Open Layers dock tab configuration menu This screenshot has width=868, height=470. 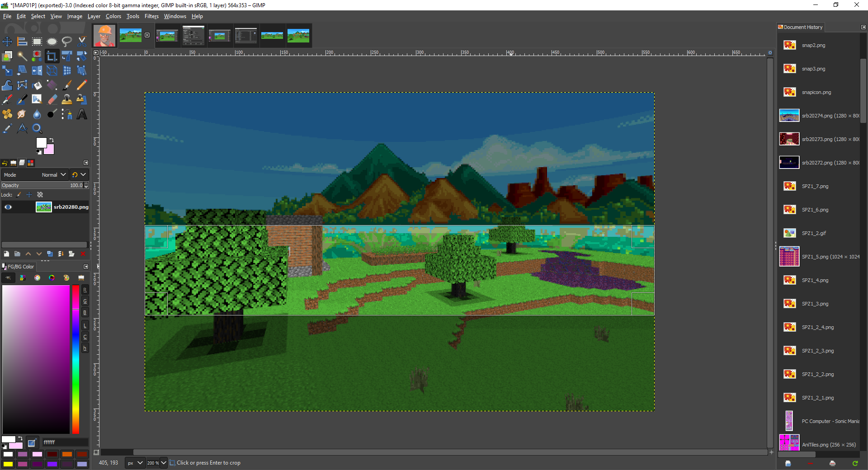86,163
